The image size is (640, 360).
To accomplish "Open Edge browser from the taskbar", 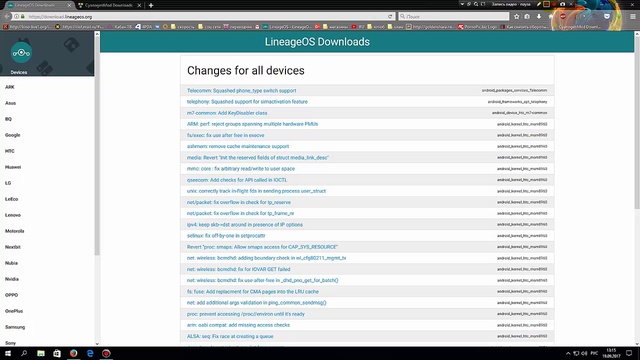I will click(x=90, y=353).
